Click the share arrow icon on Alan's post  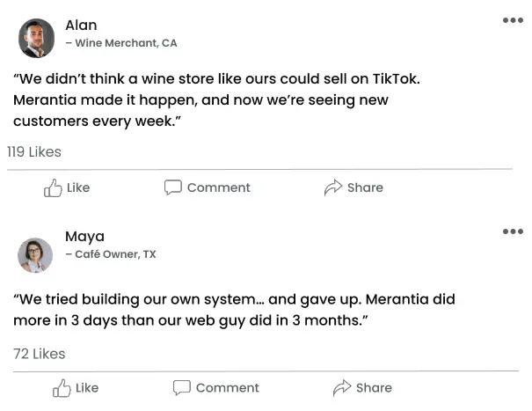point(333,187)
